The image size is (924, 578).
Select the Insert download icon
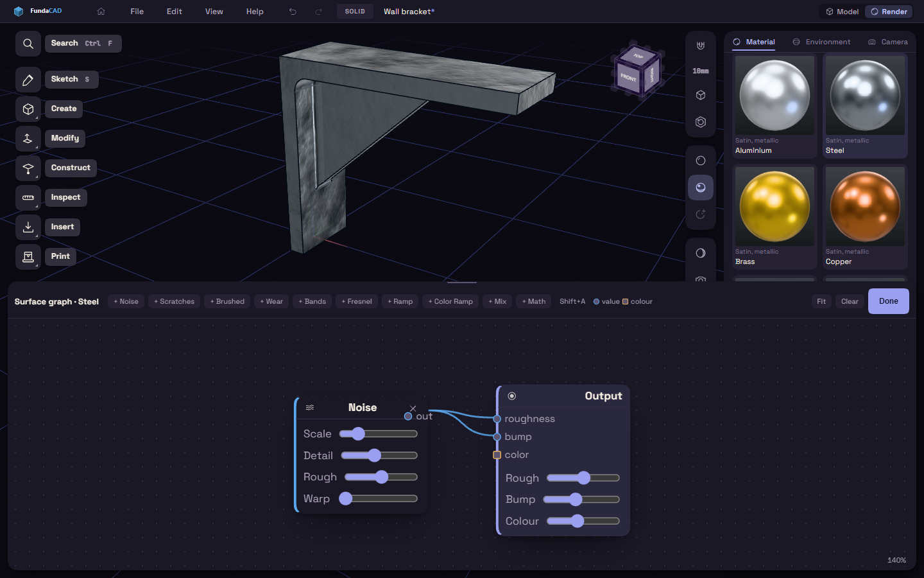click(28, 227)
